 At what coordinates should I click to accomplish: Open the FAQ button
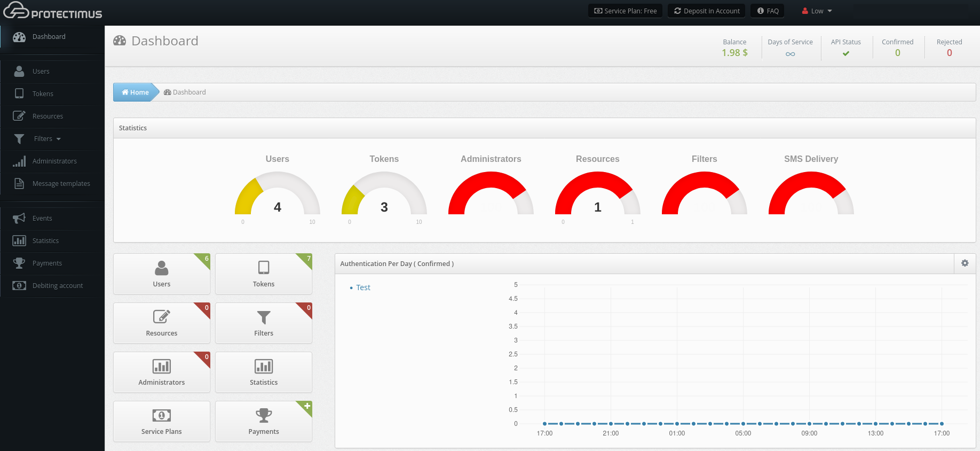tap(768, 11)
